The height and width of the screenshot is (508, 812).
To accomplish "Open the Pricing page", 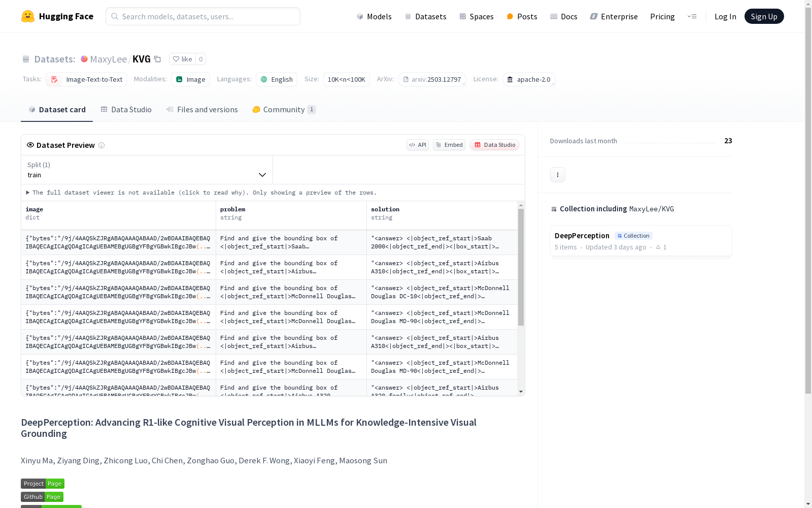I will click(x=662, y=16).
